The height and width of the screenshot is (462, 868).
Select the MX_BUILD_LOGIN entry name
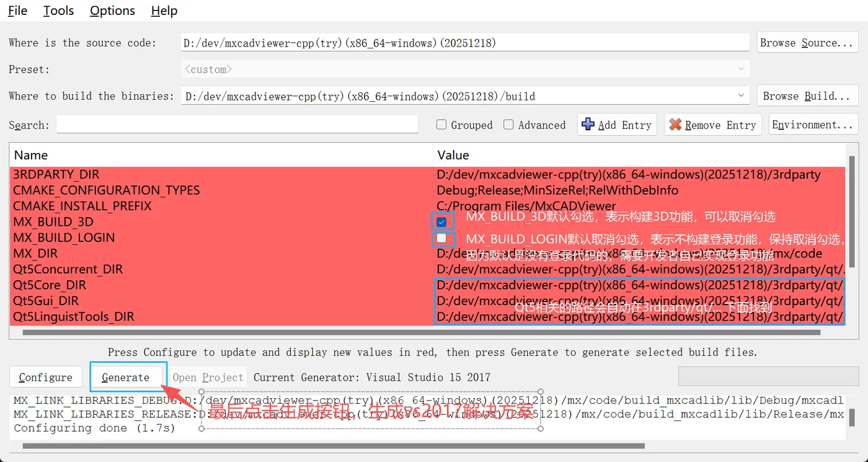[64, 238]
